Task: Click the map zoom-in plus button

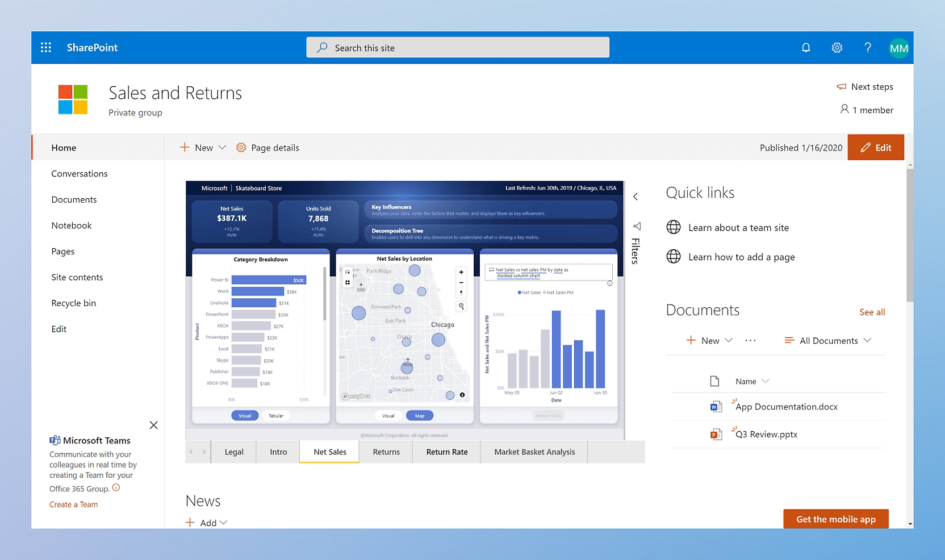Action: tap(461, 272)
